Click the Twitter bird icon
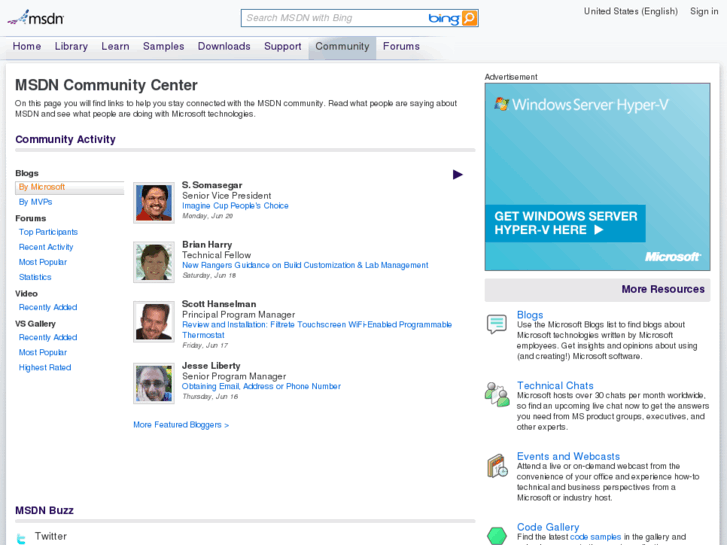 [21, 539]
